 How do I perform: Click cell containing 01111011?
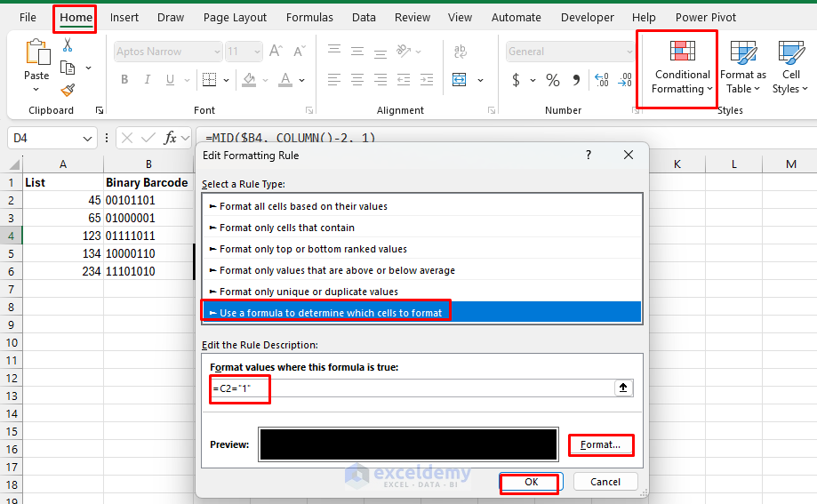tap(148, 236)
